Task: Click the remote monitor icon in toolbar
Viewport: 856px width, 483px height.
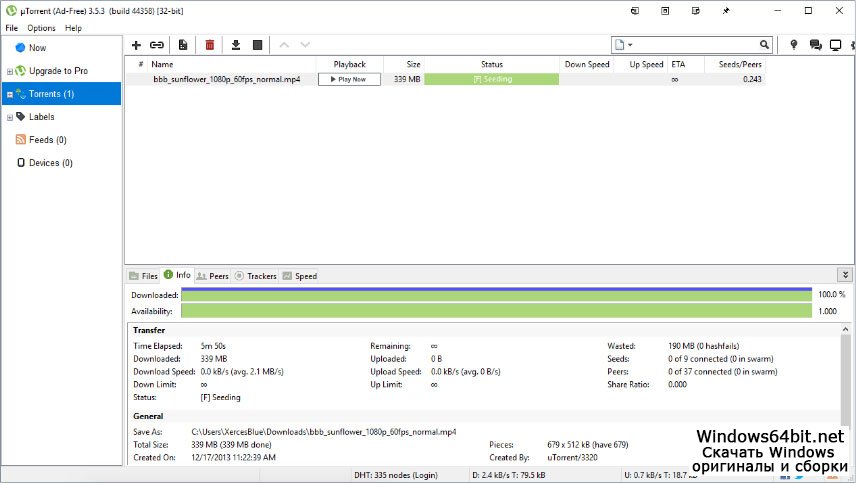Action: tap(836, 45)
